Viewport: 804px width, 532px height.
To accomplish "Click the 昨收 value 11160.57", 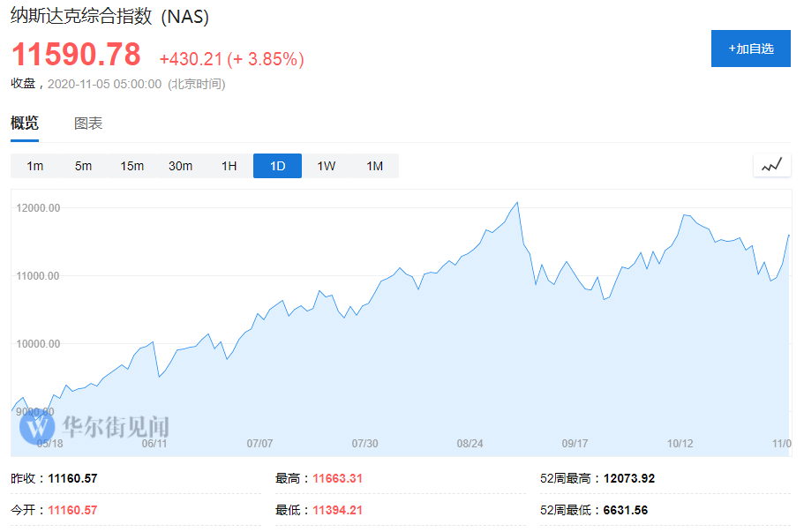I will point(73,479).
